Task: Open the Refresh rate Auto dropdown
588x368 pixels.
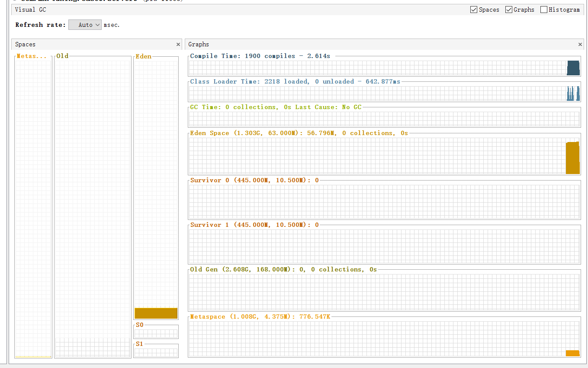Action: [85, 25]
